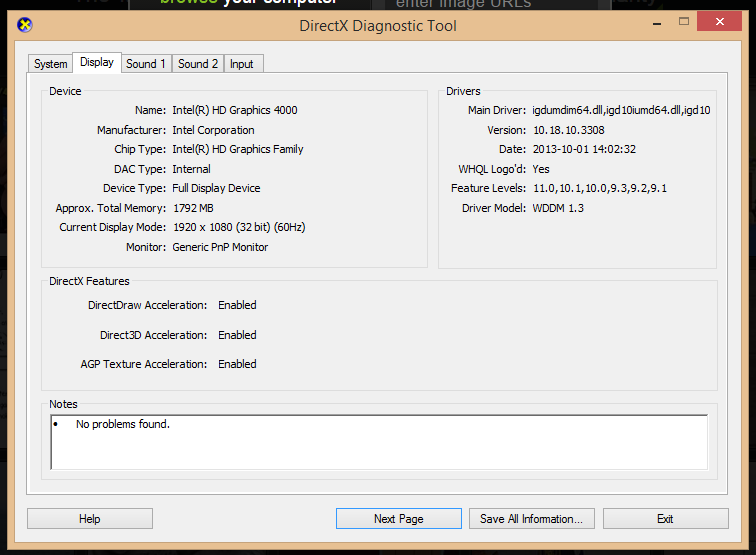Click the device name Intel(R) HD Graphics 4000
Viewport: 756px width, 555px height.
[x=235, y=110]
